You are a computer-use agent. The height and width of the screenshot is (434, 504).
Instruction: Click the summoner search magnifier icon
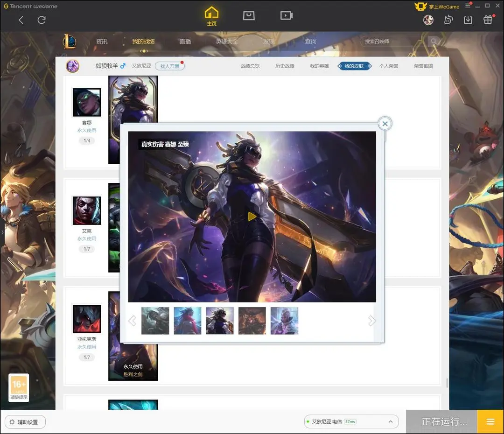coord(434,42)
